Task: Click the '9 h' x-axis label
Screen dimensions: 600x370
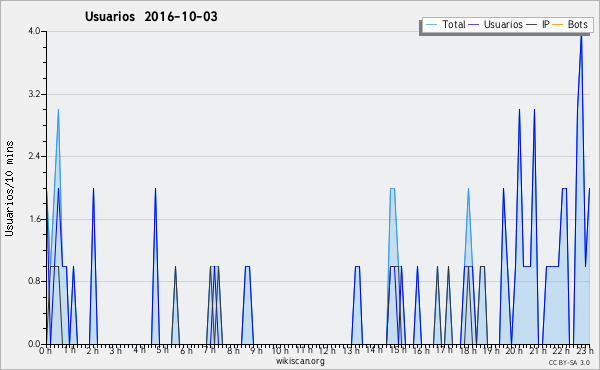Action: click(256, 350)
